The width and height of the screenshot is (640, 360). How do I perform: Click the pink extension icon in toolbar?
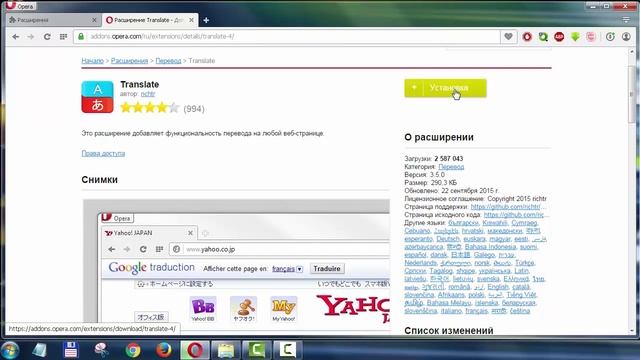591,37
